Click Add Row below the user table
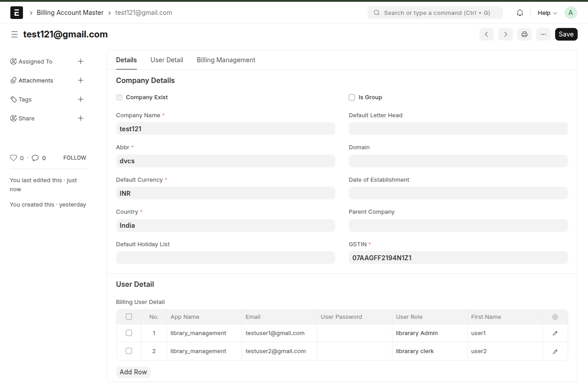This screenshot has width=588, height=391. tap(133, 372)
